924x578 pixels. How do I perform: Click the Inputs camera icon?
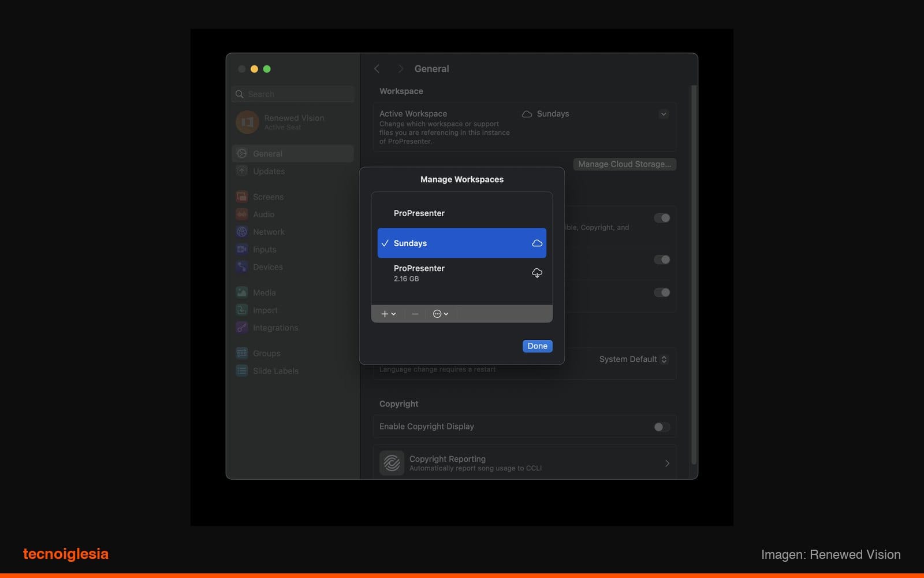(242, 249)
